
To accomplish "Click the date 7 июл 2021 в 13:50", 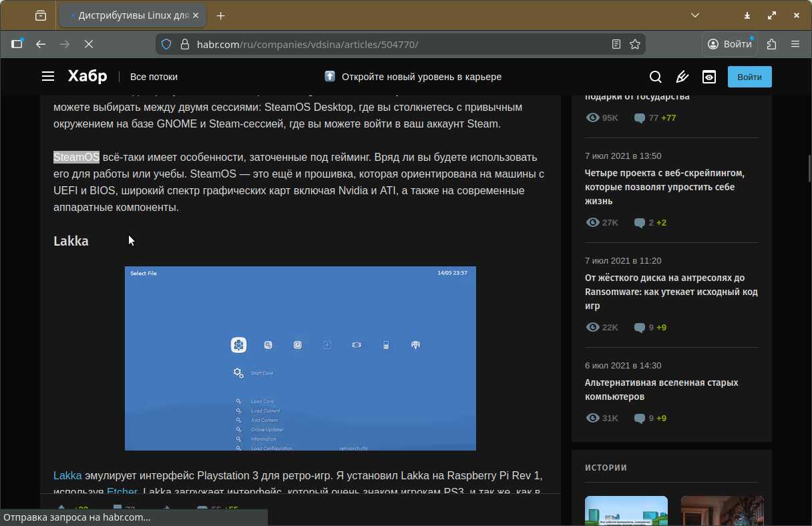I will pos(623,156).
